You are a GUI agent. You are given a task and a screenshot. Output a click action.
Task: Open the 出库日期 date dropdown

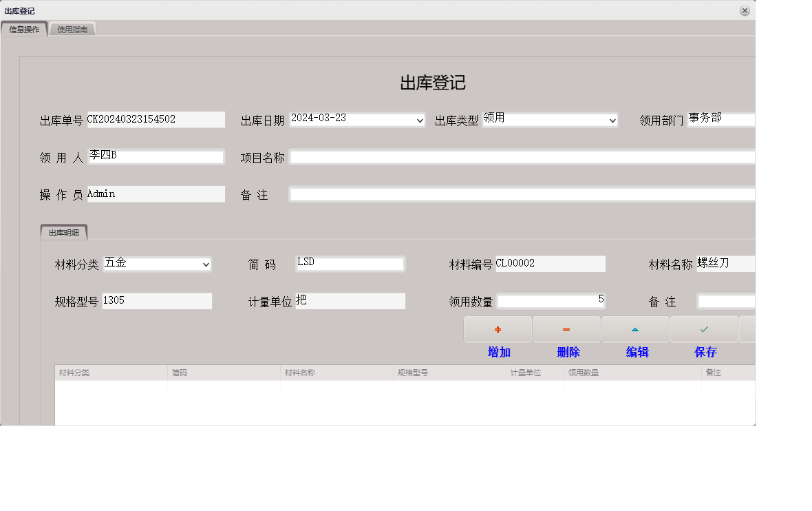point(420,119)
